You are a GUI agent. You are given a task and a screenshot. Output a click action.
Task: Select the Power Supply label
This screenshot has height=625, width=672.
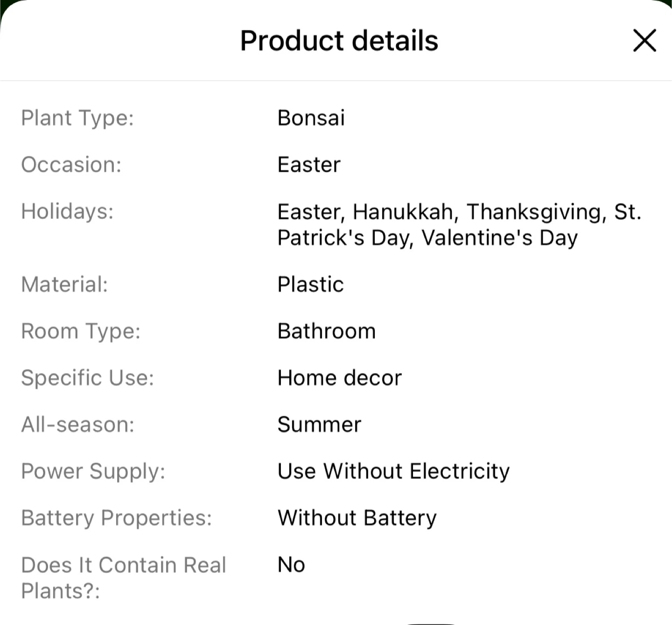coord(93,471)
